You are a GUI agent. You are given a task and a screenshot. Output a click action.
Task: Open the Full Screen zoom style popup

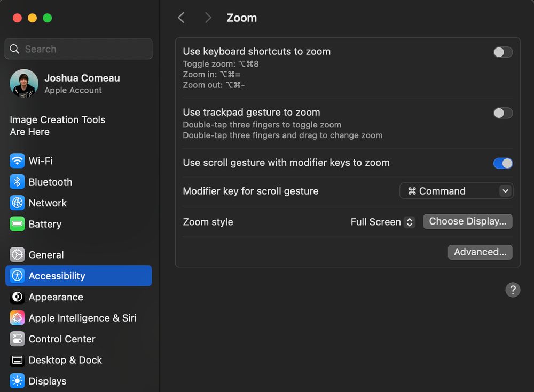tap(383, 222)
